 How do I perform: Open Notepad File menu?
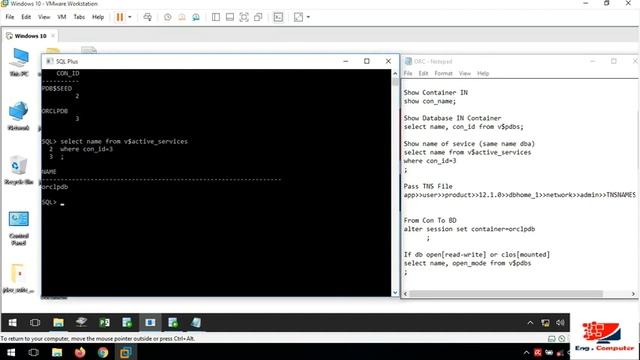pyautogui.click(x=408, y=73)
